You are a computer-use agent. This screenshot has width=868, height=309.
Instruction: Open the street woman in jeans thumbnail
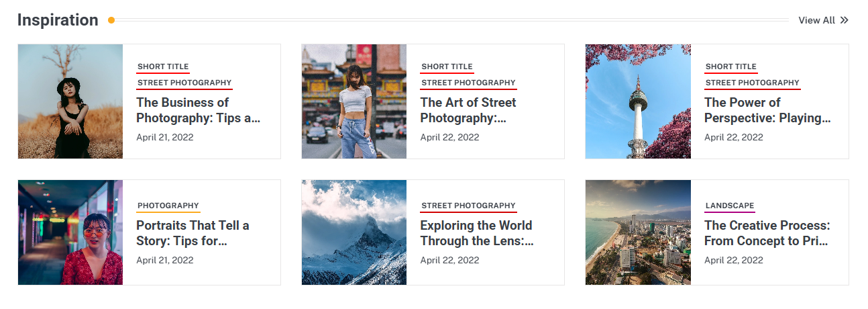354,101
